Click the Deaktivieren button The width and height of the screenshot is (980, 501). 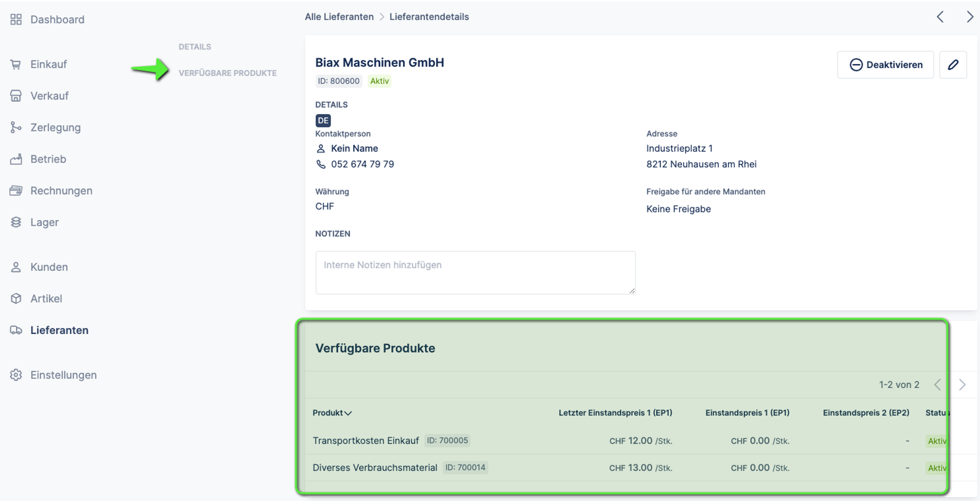pos(885,65)
